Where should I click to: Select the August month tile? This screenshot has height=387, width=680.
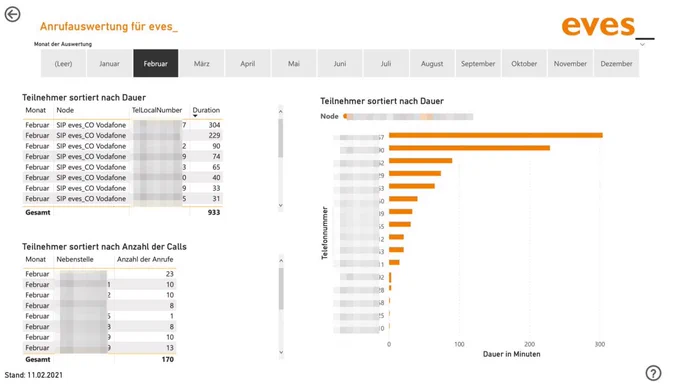432,63
